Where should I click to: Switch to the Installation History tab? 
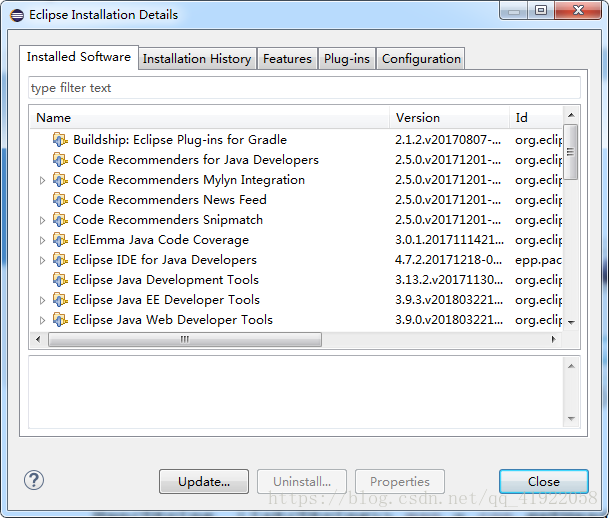(197, 59)
